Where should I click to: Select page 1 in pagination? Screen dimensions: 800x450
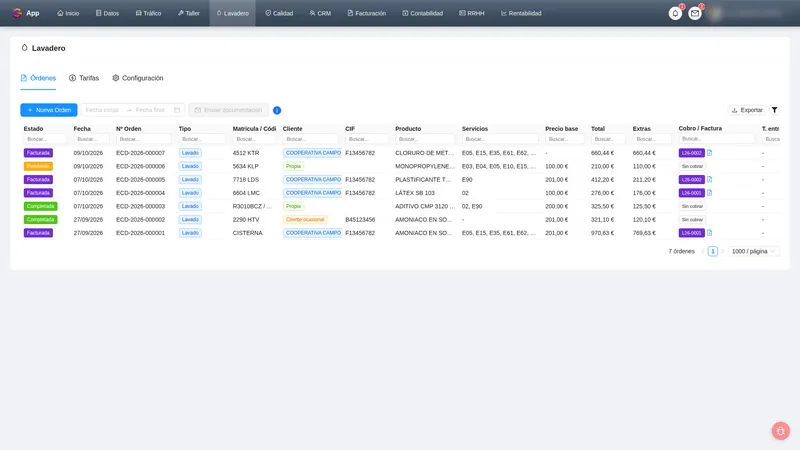(x=713, y=252)
